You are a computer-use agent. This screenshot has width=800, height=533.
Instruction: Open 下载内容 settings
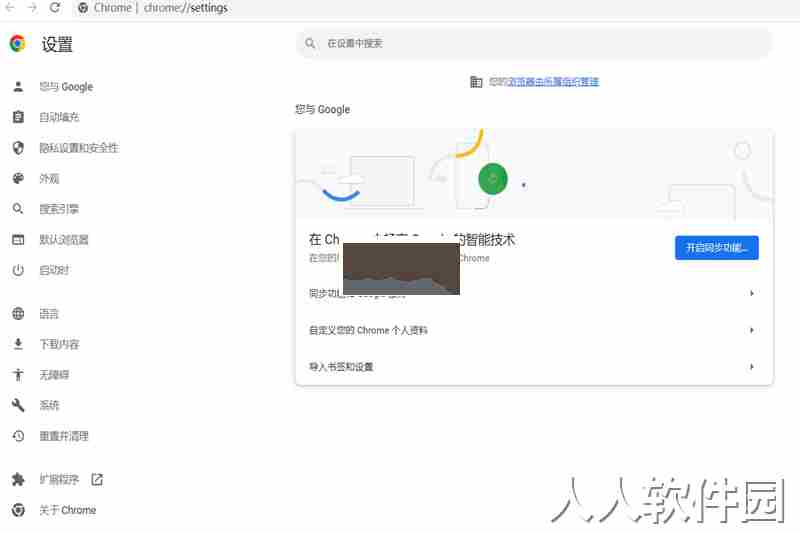60,344
